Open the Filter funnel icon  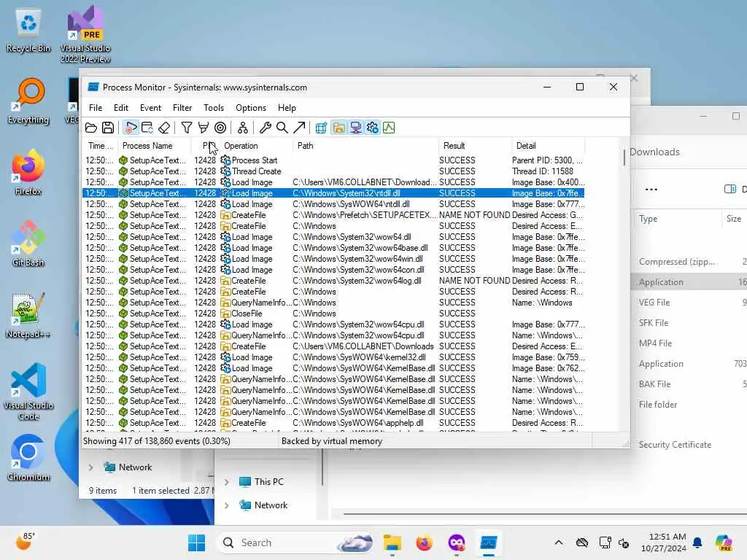[187, 128]
